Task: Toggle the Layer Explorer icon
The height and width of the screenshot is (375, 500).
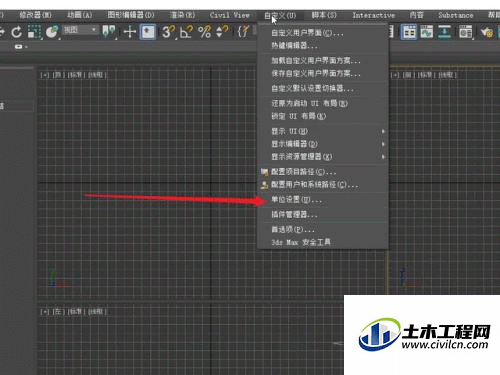Action: tap(409, 32)
